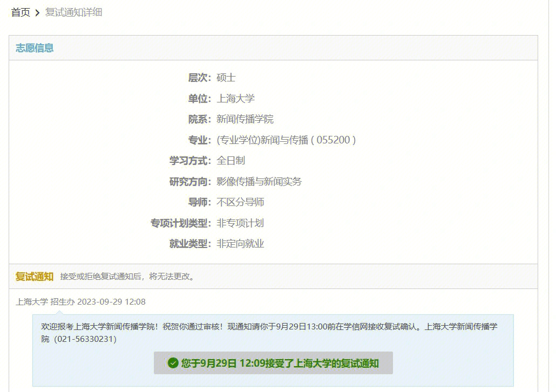Select the 就业类型 value 非定向就业
This screenshot has width=556, height=392.
coord(240,244)
